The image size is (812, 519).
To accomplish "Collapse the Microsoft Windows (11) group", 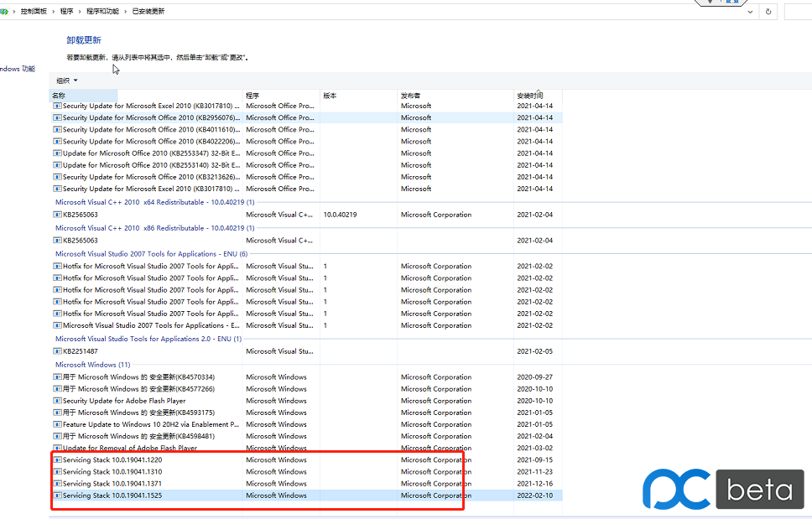I will click(93, 365).
